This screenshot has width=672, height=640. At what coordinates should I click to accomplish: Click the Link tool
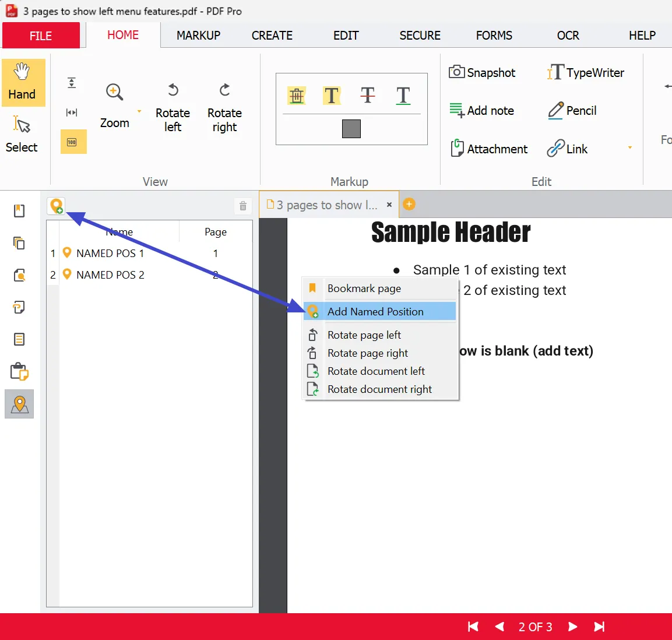[567, 149]
